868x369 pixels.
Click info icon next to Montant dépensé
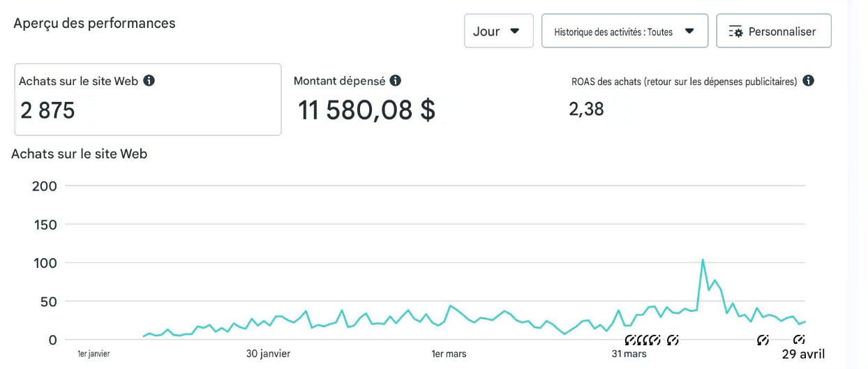click(396, 81)
